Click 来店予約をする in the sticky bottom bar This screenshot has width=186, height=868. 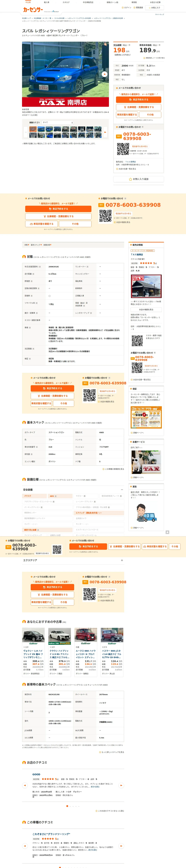coord(88,547)
